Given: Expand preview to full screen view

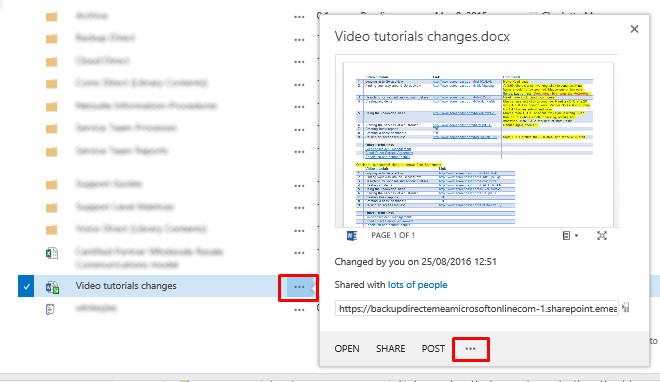Looking at the screenshot, I should coord(602,236).
